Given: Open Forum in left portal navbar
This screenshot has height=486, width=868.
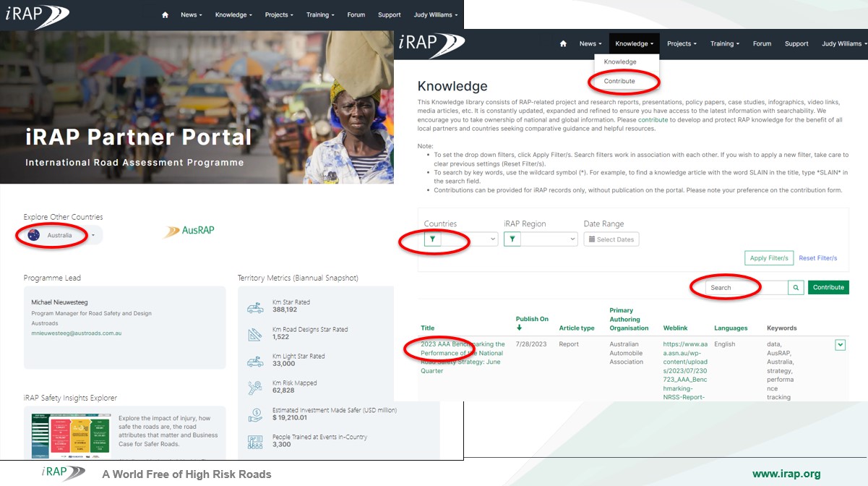Looking at the screenshot, I should 356,14.
